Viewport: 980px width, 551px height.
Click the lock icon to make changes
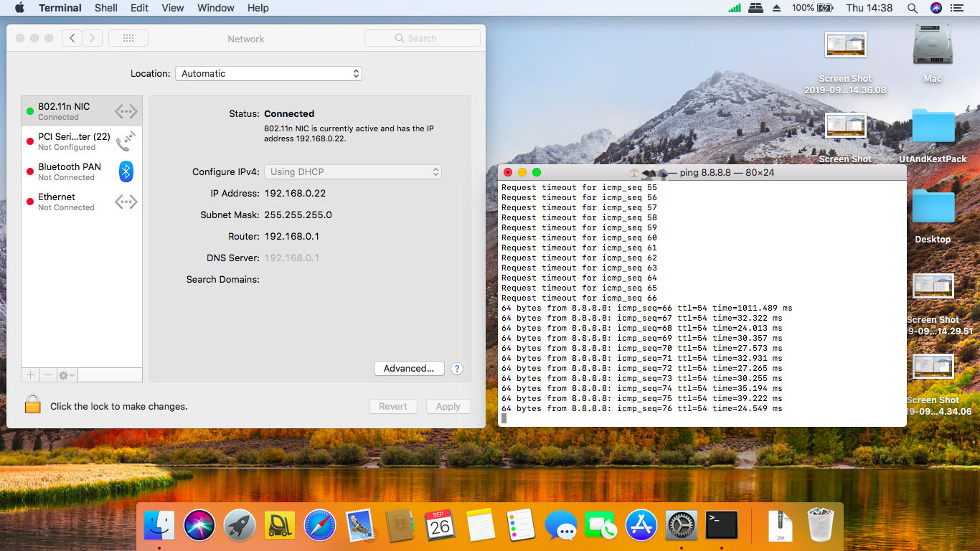coord(32,405)
